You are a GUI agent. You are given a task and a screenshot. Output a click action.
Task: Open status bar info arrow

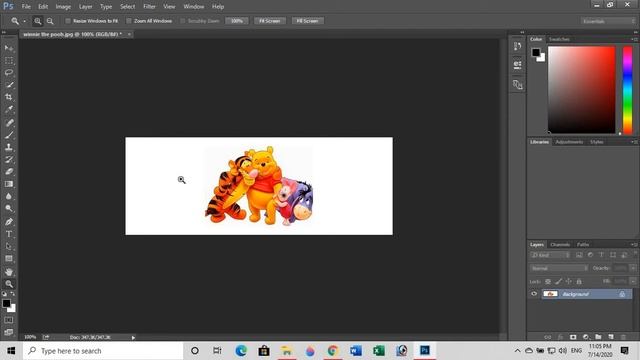[x=133, y=338]
